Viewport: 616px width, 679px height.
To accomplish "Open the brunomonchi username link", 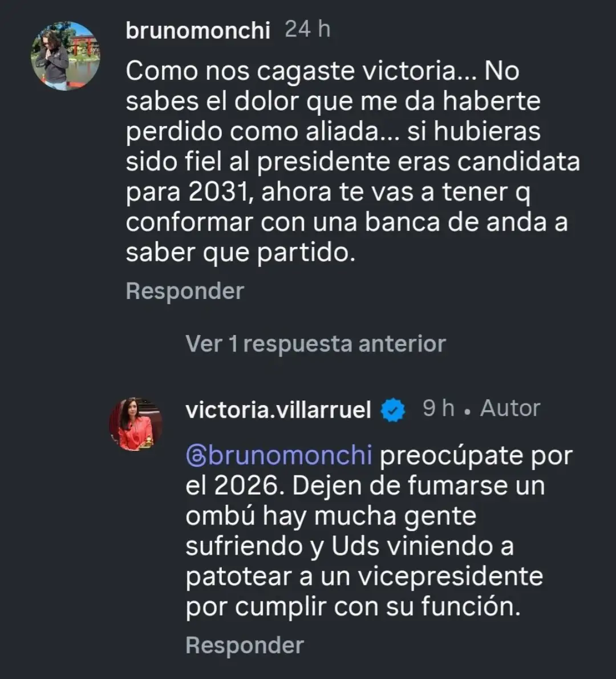I will point(198,30).
